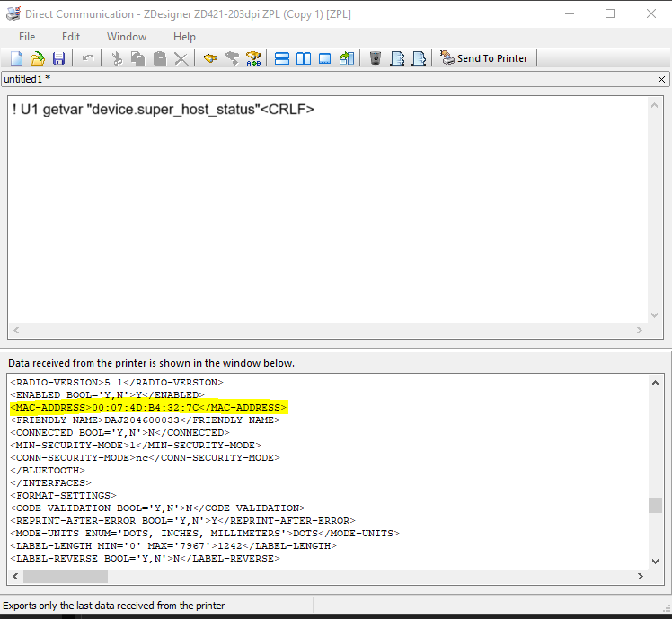Click the Undo arrow icon
The width and height of the screenshot is (672, 619).
coord(88,58)
